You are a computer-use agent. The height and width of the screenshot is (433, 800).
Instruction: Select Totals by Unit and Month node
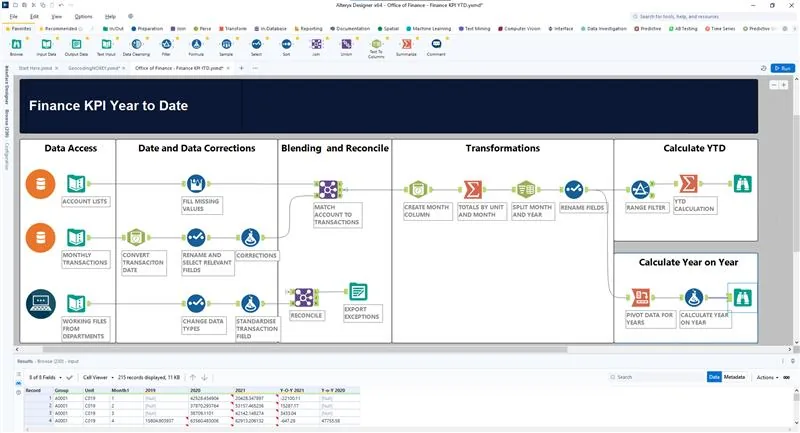click(x=472, y=189)
